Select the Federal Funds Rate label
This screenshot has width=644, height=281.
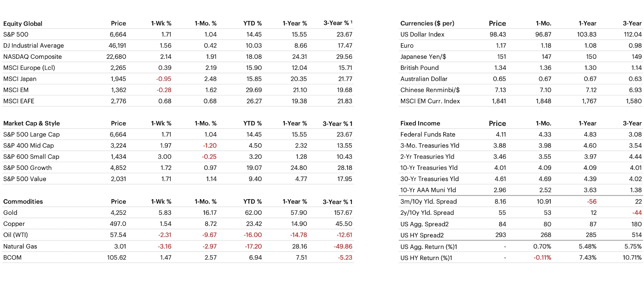(428, 135)
